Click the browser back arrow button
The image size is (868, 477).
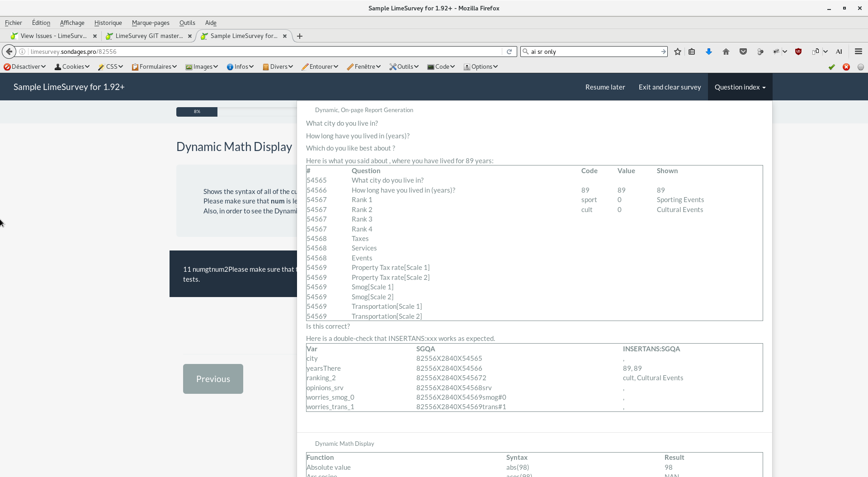(x=9, y=52)
